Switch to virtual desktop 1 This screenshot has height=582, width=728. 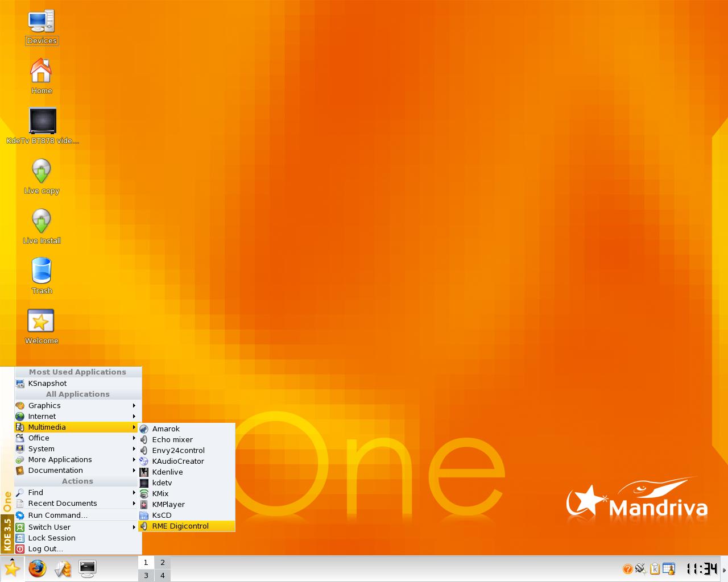pyautogui.click(x=146, y=562)
